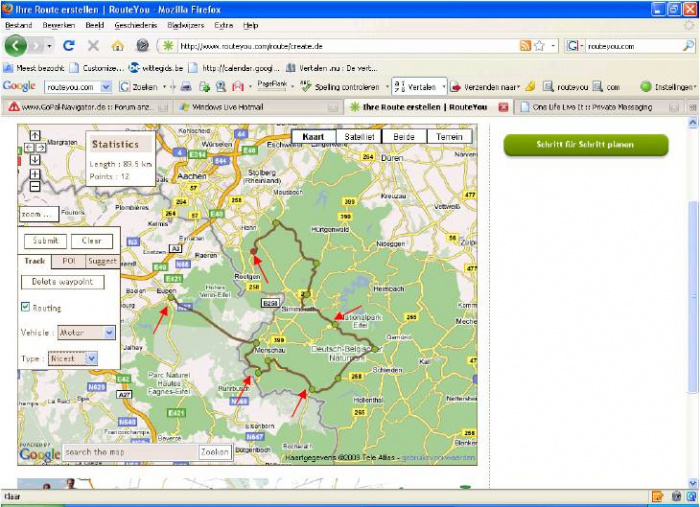Zoom in the map with plus button
700x507 pixels.
point(35,174)
